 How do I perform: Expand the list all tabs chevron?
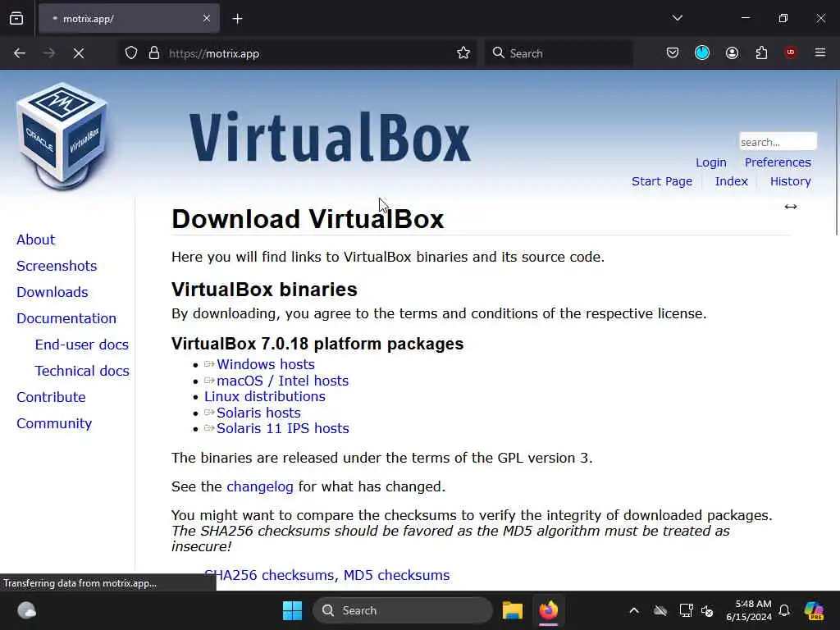click(x=677, y=18)
